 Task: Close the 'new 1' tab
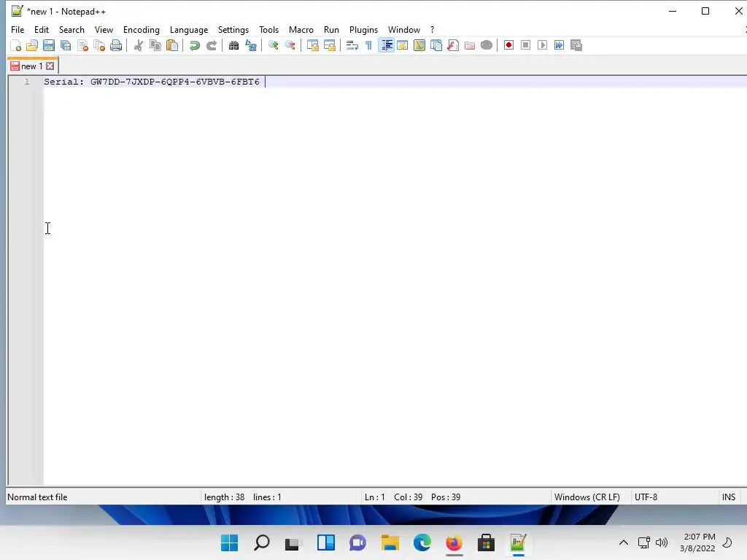click(50, 66)
